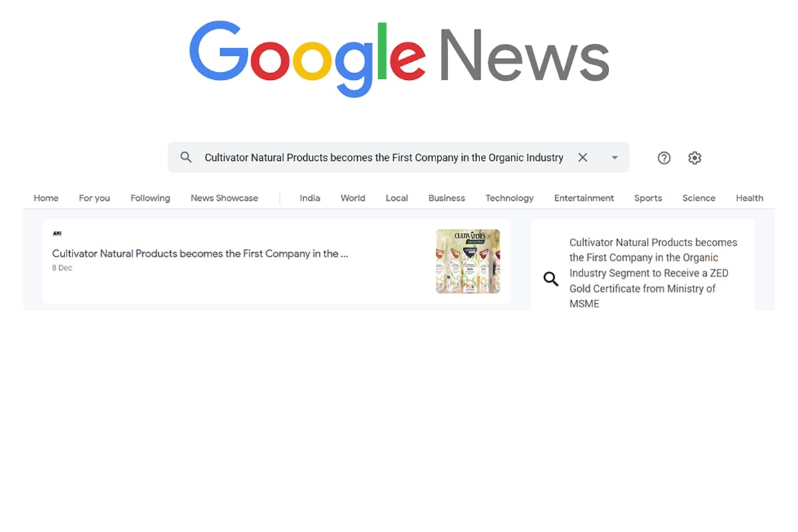Screen dimensions: 798x532
Task: Click the ANI source logo
Action: [x=57, y=233]
